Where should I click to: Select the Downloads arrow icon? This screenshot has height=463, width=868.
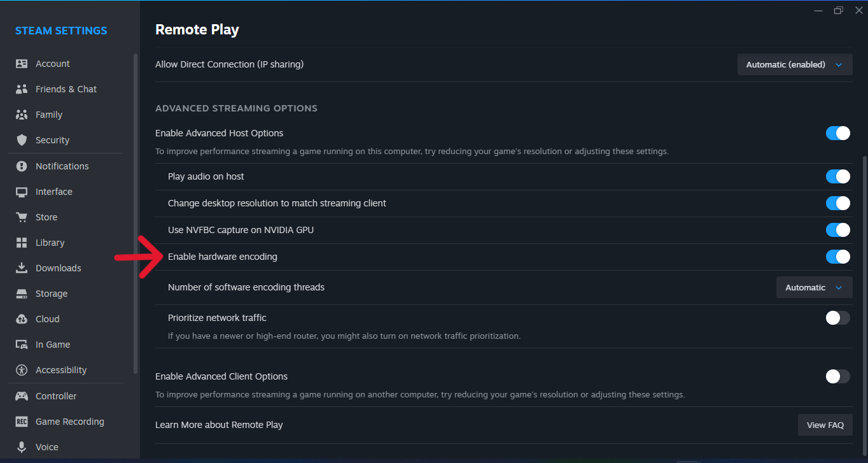(x=22, y=267)
